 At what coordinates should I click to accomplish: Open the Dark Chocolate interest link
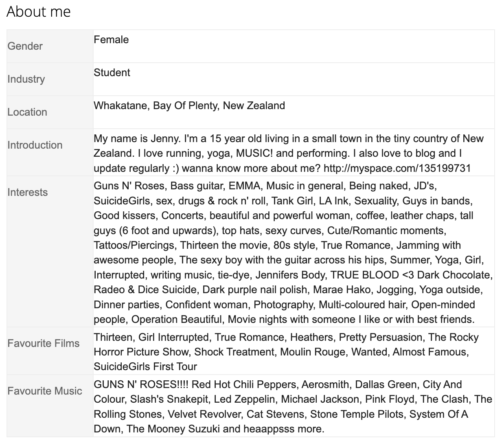click(454, 275)
